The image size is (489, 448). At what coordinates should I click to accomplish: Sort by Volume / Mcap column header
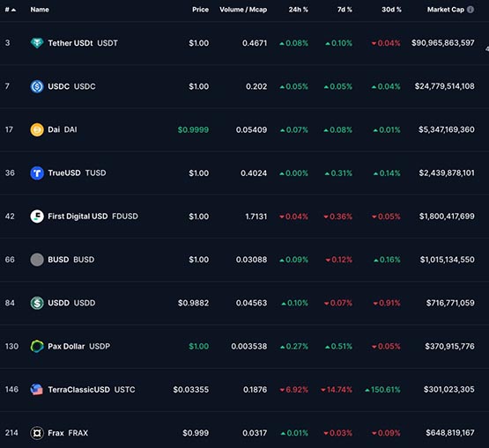[243, 10]
